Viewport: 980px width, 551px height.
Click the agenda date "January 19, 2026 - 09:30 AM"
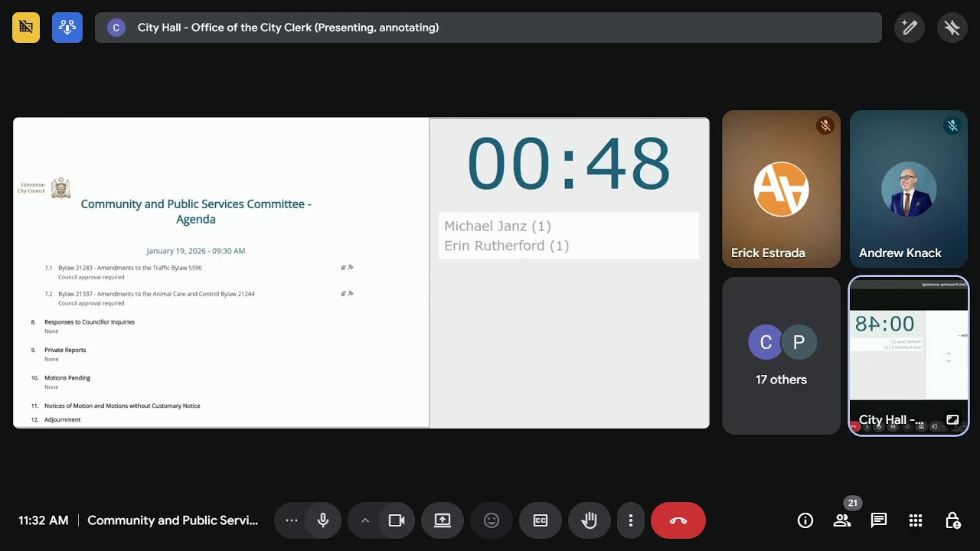click(x=196, y=251)
